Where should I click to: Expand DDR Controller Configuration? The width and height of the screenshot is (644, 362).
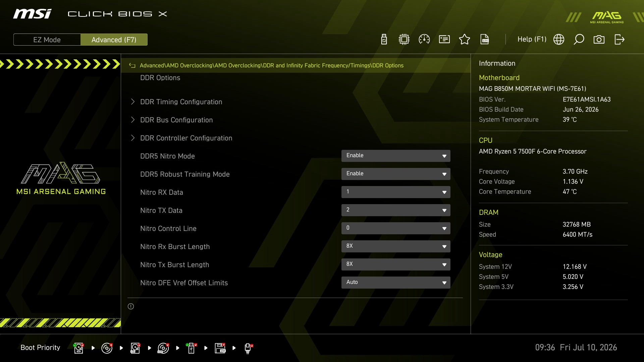pyautogui.click(x=186, y=138)
